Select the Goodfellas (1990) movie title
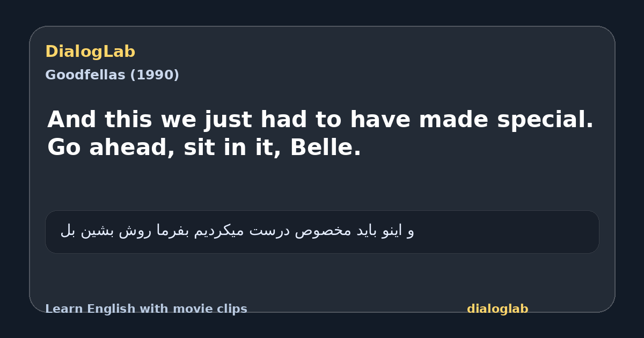644x338 pixels. [112, 75]
